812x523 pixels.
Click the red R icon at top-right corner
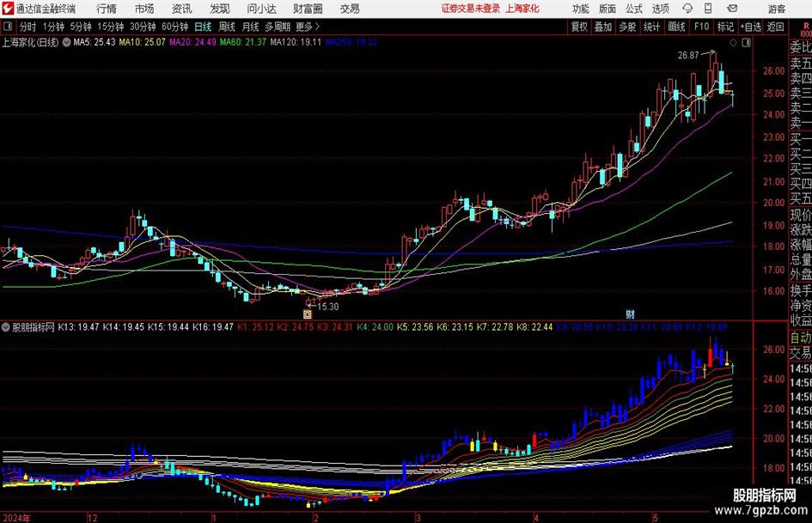(806, 27)
